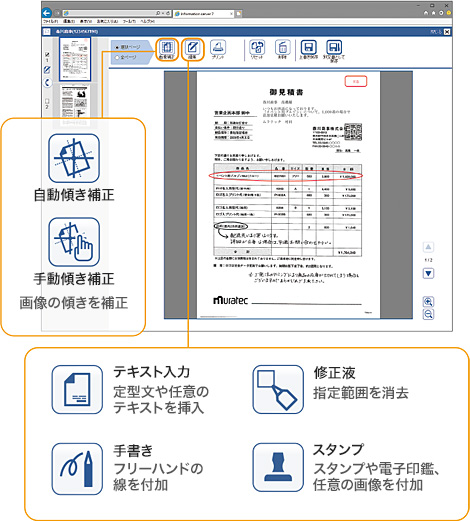Open browser settings gear icon
This screenshot has width=470, height=521.
[441, 13]
